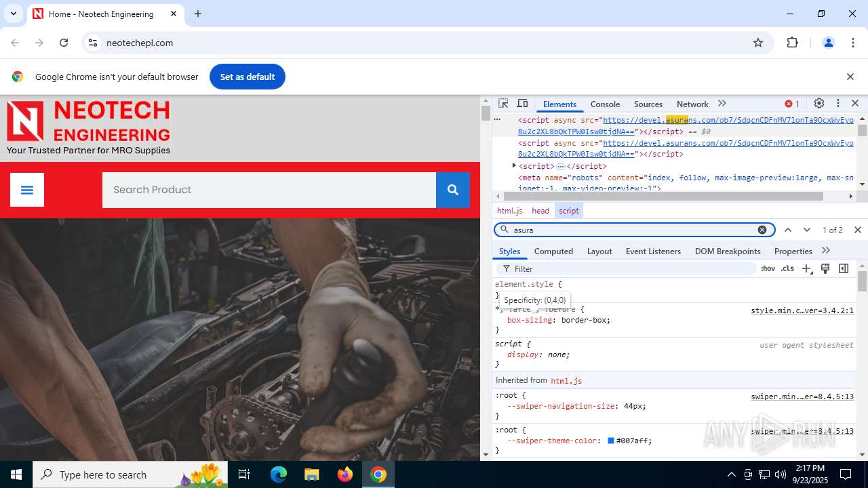Close the DevTools search bar

(x=858, y=230)
